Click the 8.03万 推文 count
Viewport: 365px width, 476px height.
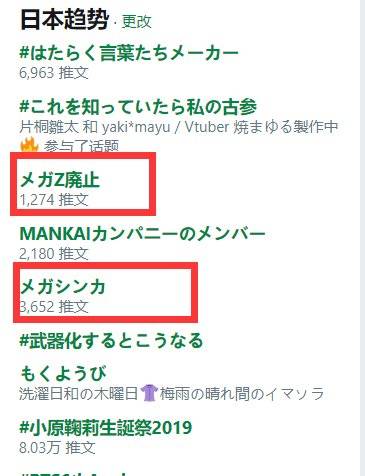pos(57,448)
